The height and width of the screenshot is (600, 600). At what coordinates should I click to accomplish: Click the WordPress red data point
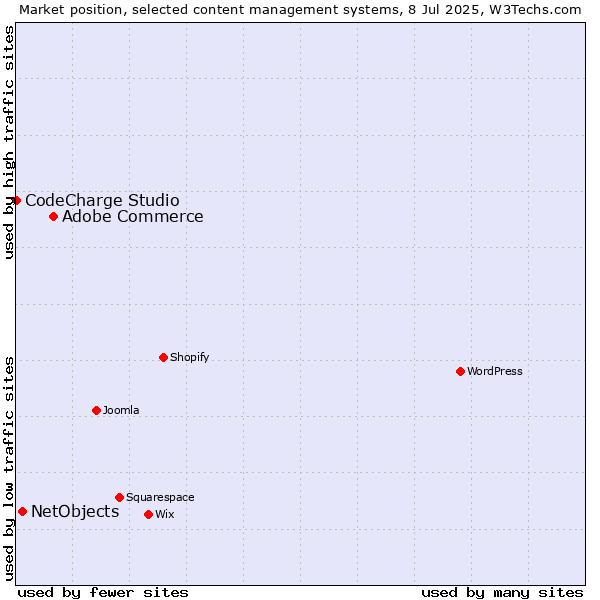coord(460,371)
